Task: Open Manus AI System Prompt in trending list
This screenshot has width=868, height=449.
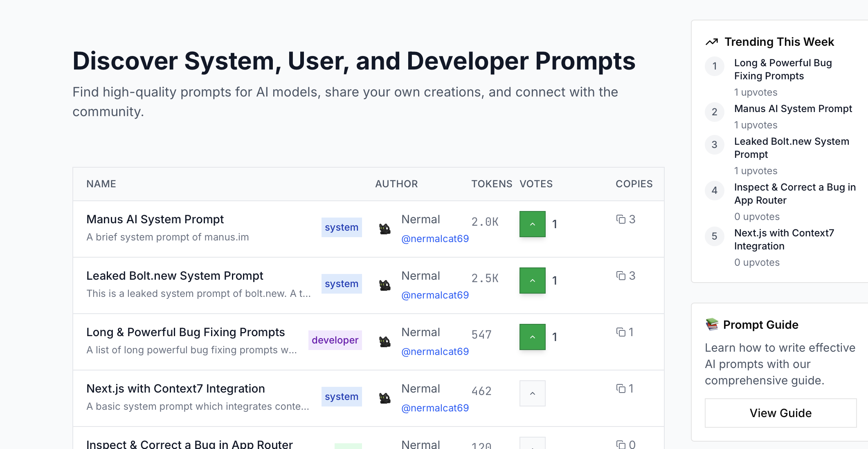Action: click(793, 109)
